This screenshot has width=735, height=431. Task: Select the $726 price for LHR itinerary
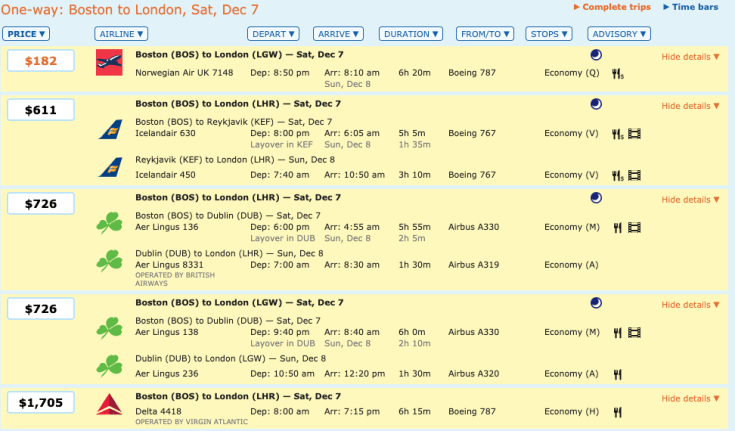tap(41, 204)
